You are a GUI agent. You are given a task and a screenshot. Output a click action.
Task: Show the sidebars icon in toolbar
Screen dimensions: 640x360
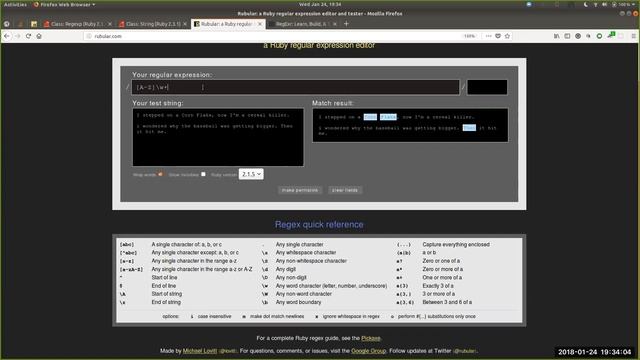click(x=567, y=36)
